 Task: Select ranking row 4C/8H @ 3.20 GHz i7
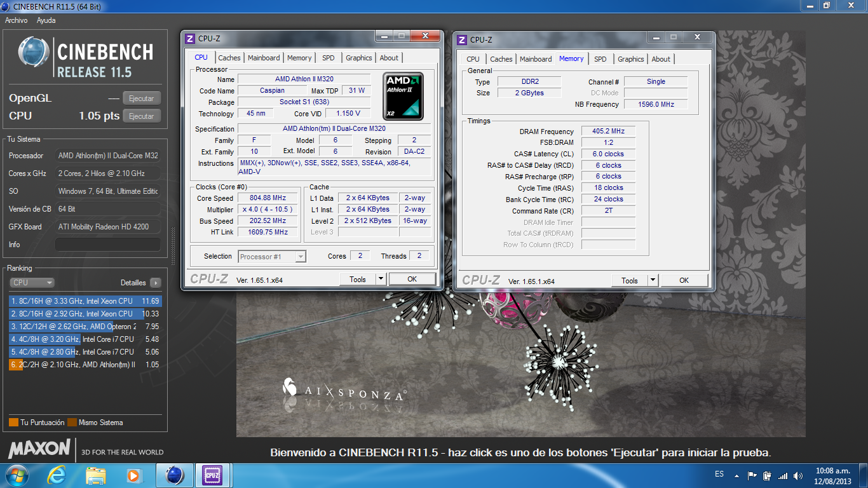coord(85,339)
